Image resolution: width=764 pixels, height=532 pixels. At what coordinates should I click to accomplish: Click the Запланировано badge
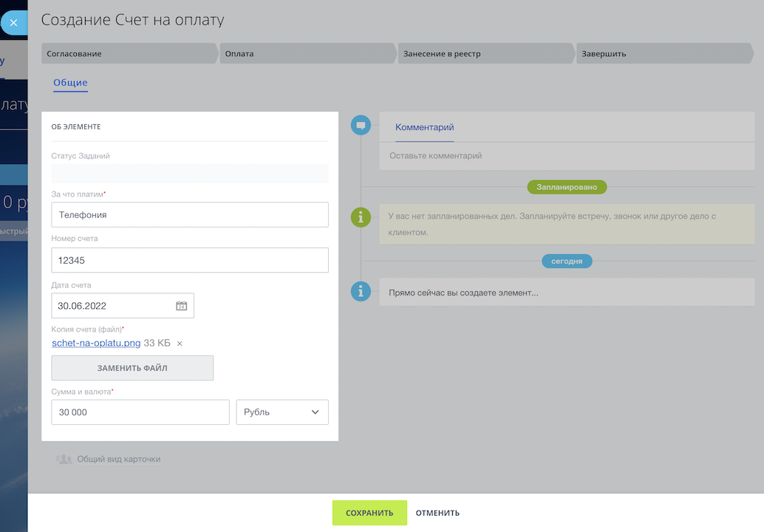coord(567,187)
